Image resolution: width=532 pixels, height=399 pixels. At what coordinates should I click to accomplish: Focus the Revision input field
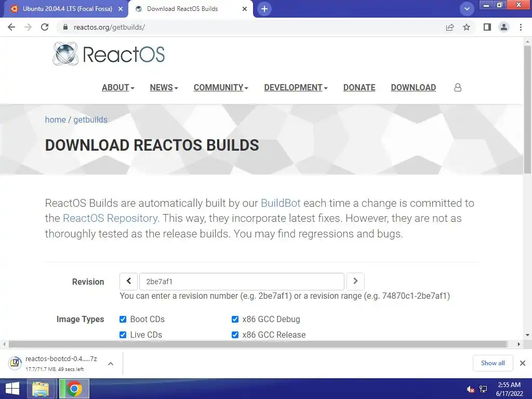(x=242, y=281)
